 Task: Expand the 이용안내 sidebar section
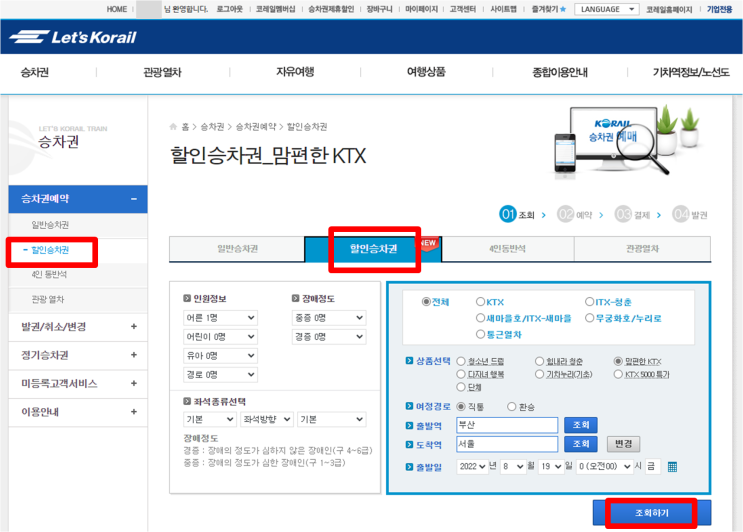tap(134, 412)
